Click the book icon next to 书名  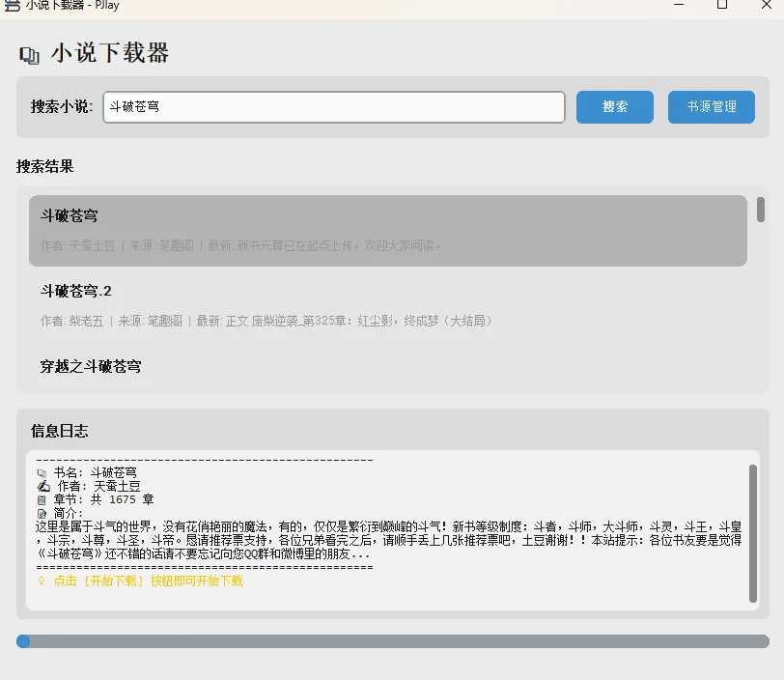42,473
